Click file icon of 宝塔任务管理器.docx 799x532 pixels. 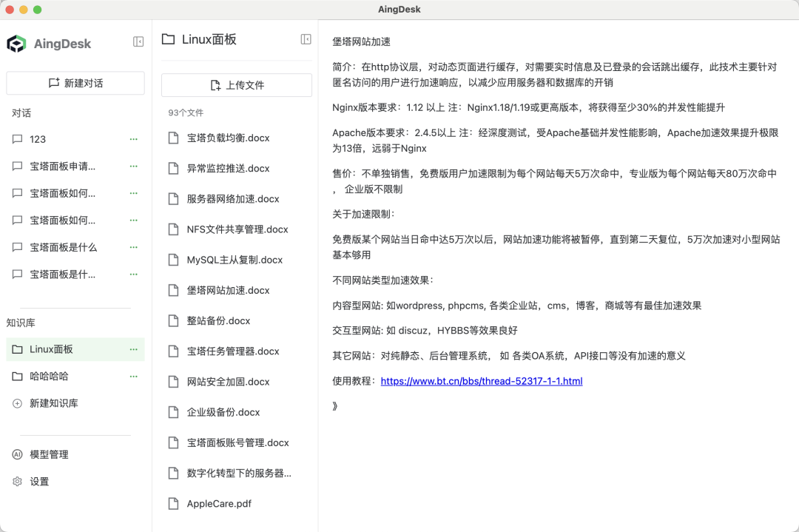pos(173,351)
